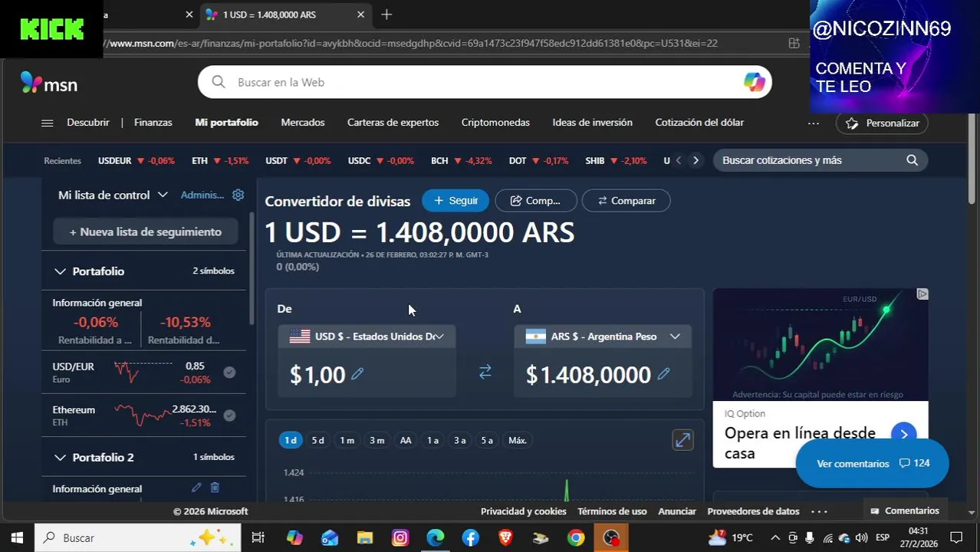Image resolution: width=980 pixels, height=552 pixels.
Task: Add Nueva lista de seguimiento
Action: tap(146, 232)
